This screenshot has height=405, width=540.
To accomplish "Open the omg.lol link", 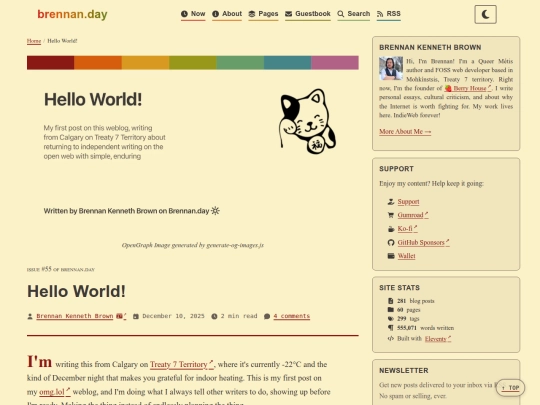I will pyautogui.click(x=55, y=392).
